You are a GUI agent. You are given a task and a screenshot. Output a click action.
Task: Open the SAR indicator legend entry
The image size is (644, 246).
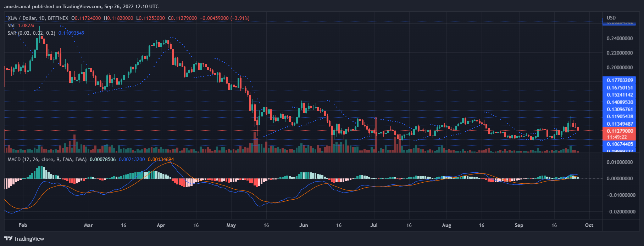point(31,33)
